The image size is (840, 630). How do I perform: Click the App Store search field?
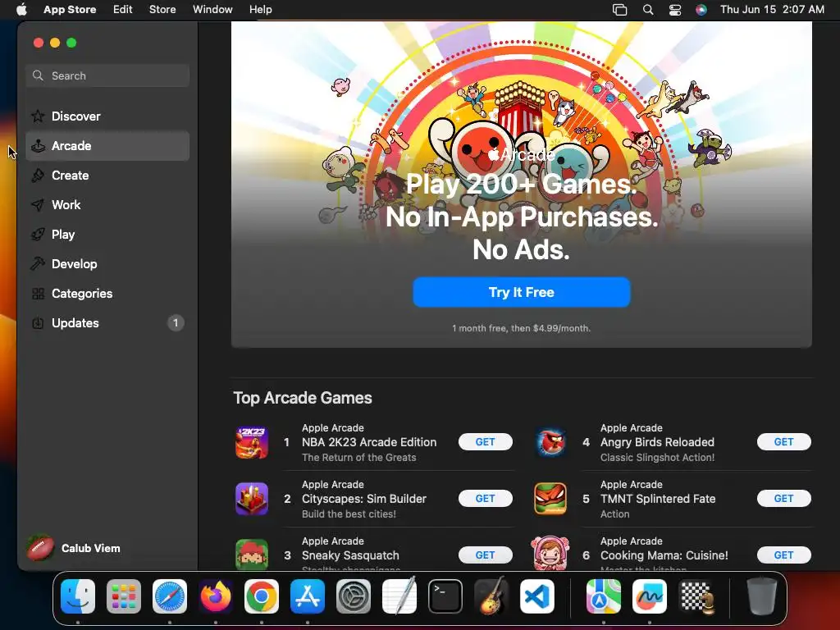[107, 75]
